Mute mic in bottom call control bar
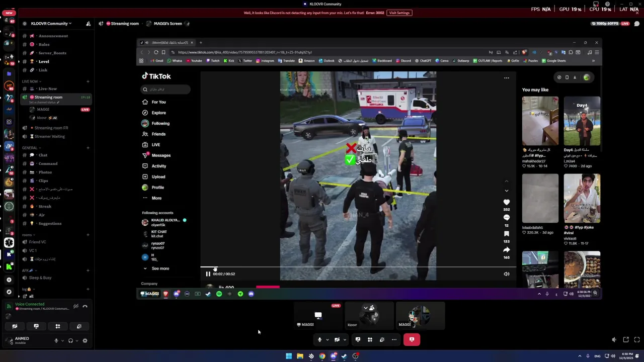The image size is (644, 362). point(319,339)
